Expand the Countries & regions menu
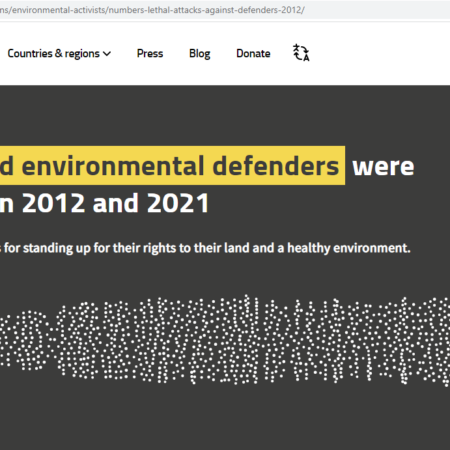This screenshot has width=450, height=450. [x=59, y=54]
